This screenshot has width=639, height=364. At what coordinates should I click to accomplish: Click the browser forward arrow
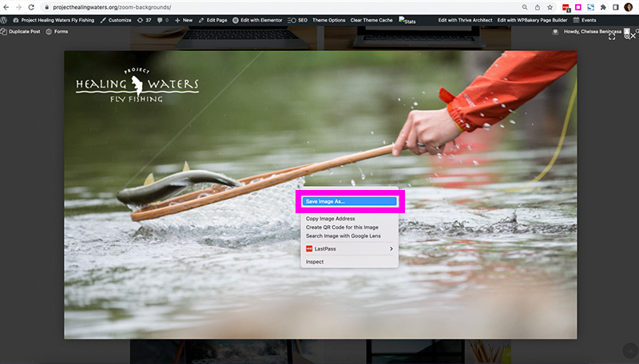(18, 7)
